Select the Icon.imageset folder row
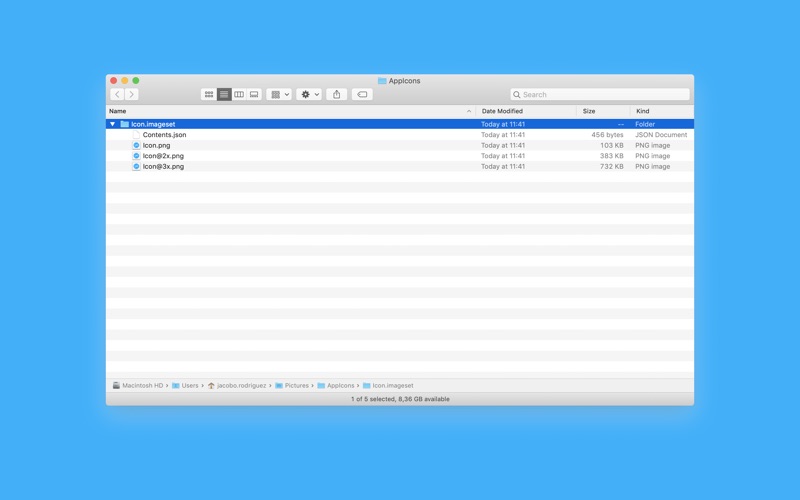Viewport: 800px width, 500px height. [400, 124]
